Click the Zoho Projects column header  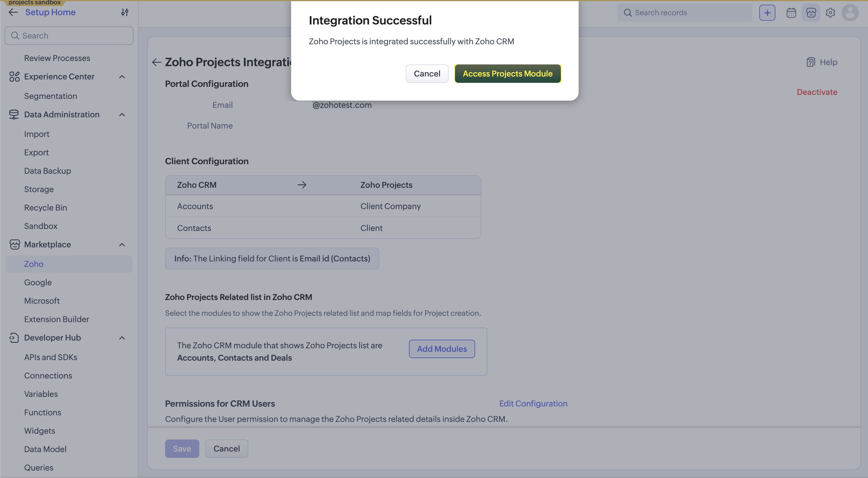386,185
